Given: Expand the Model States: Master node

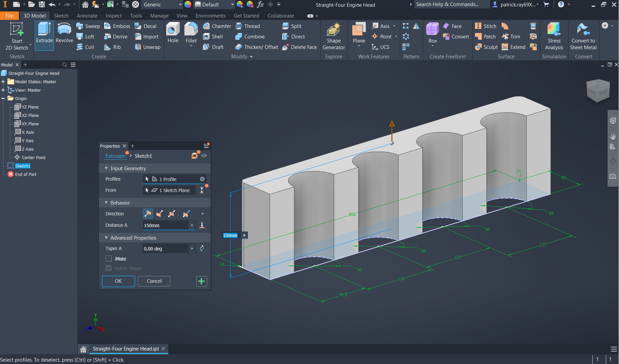Looking at the screenshot, I should click(x=3, y=82).
